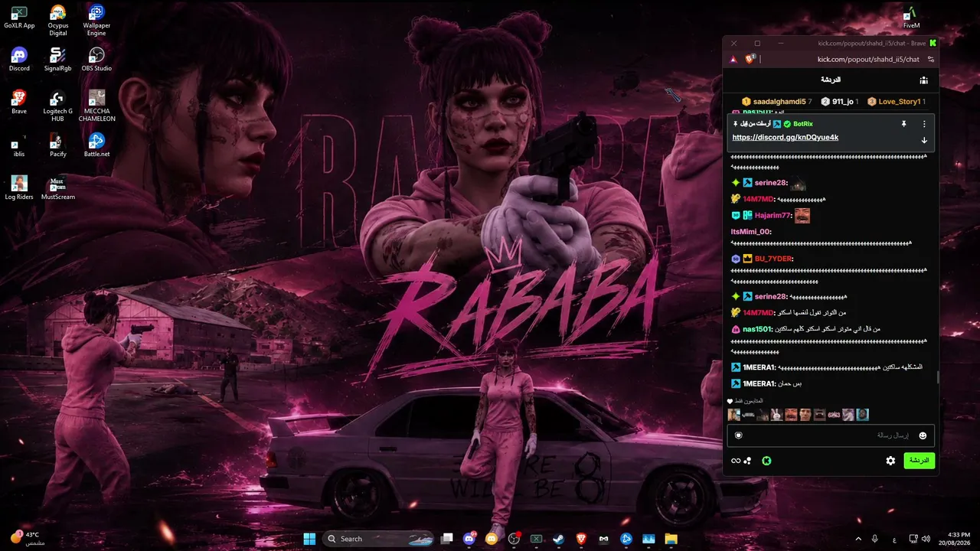980x551 pixels.
Task: Select the Brave desktop shortcut
Action: tap(19, 103)
